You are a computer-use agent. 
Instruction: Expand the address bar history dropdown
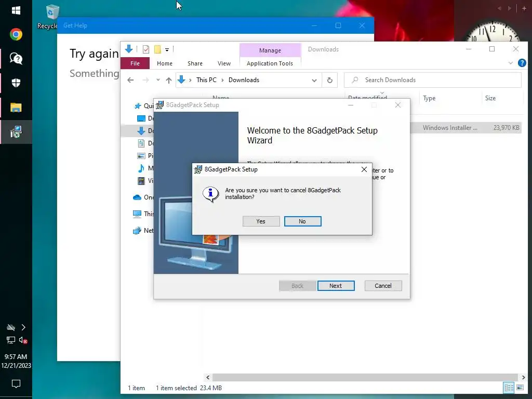click(x=314, y=80)
